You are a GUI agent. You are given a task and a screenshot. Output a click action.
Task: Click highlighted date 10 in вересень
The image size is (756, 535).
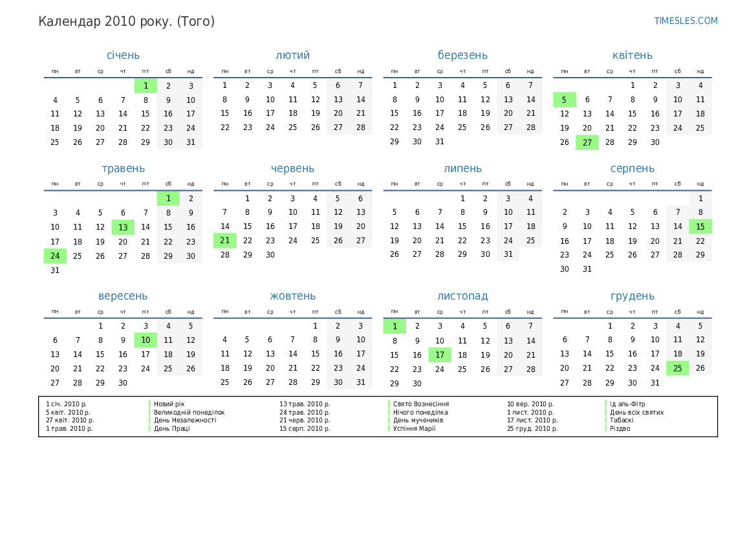[x=146, y=340]
